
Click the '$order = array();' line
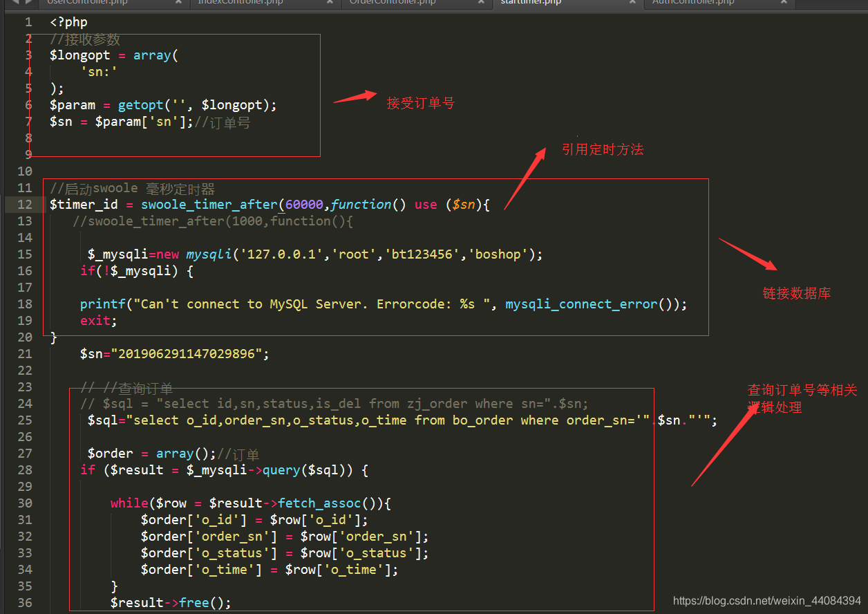pyautogui.click(x=152, y=454)
